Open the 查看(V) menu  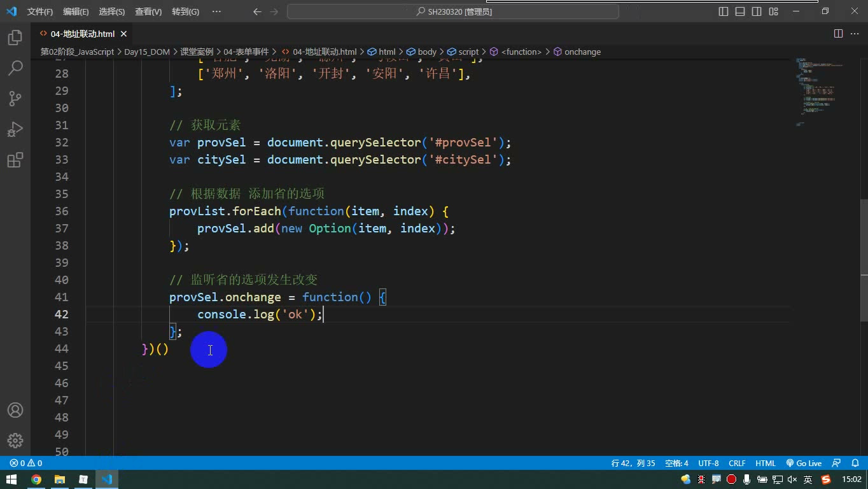tap(148, 11)
